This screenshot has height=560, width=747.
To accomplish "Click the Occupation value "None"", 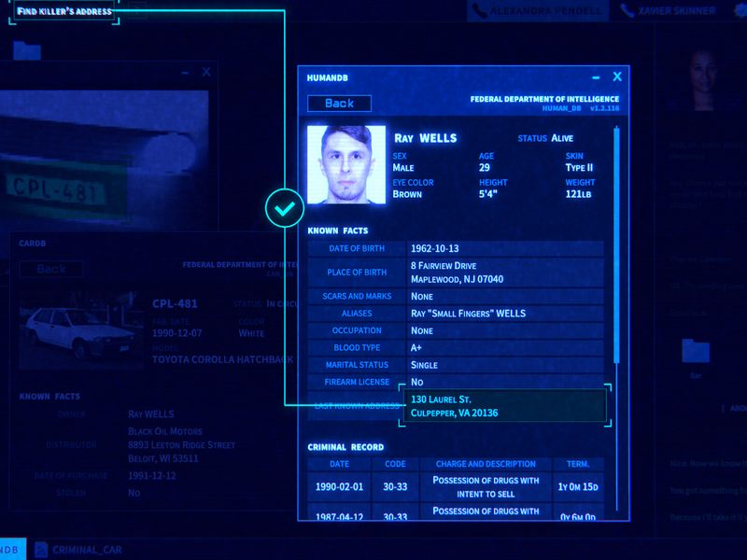I will (x=422, y=330).
